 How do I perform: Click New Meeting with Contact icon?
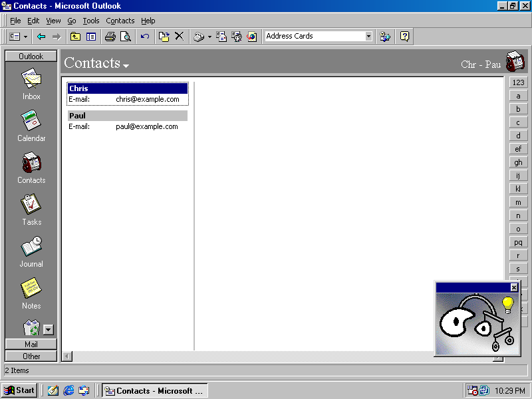tap(237, 37)
